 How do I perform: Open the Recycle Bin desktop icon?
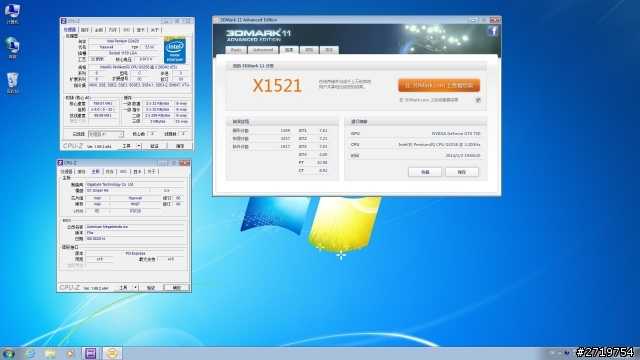pos(12,82)
